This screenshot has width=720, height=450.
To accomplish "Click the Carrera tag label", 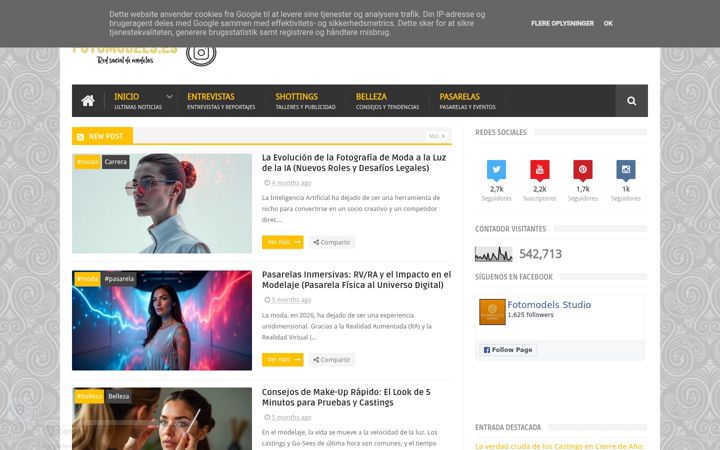I will (115, 162).
